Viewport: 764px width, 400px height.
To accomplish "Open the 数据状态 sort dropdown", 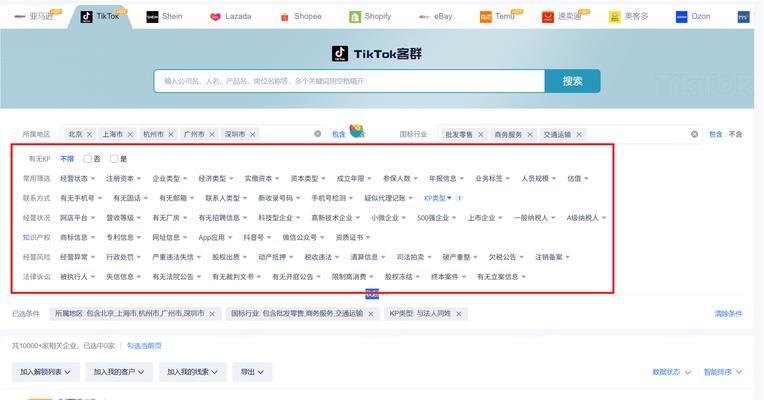I will (x=671, y=372).
